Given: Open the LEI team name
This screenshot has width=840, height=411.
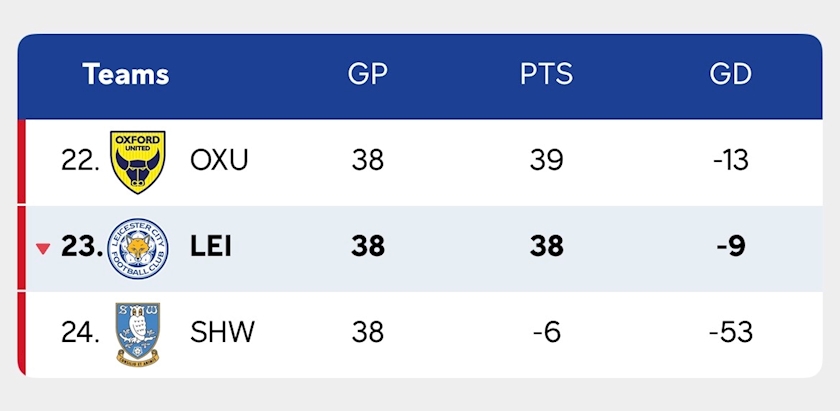Looking at the screenshot, I should 211,246.
